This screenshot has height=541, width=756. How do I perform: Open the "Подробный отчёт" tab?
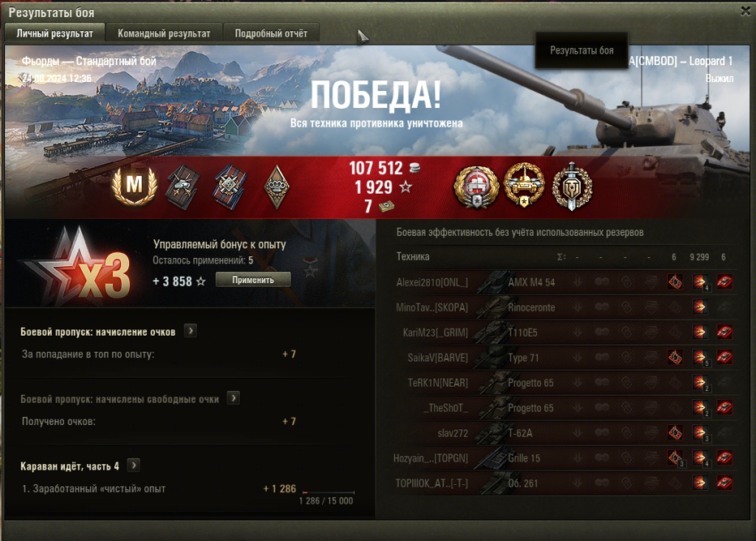click(271, 33)
